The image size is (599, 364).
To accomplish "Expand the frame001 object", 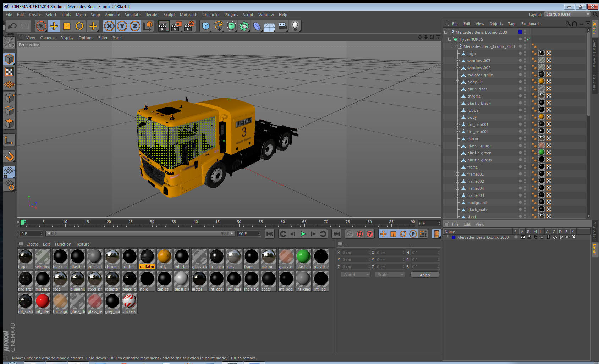I will pyautogui.click(x=458, y=174).
